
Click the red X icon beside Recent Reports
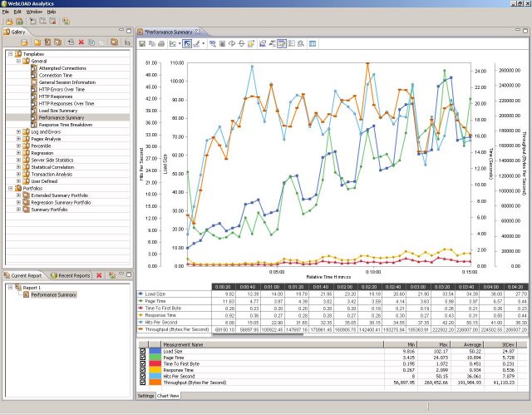click(x=99, y=275)
